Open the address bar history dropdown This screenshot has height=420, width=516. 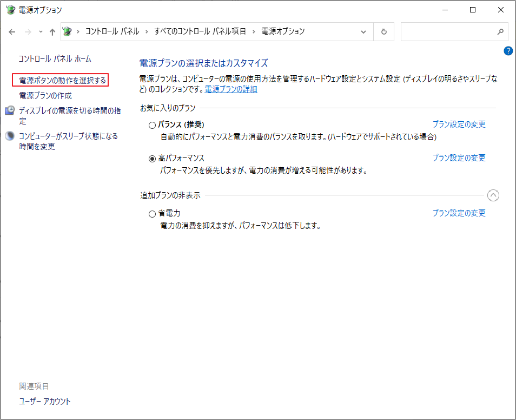click(363, 31)
